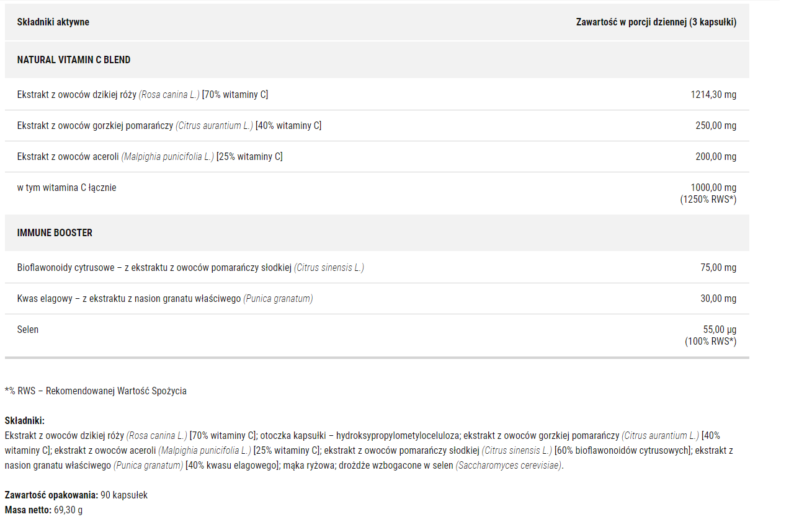The height and width of the screenshot is (522, 812).
Task: Select the IMMUNE BOOSTER section header
Action: point(377,233)
